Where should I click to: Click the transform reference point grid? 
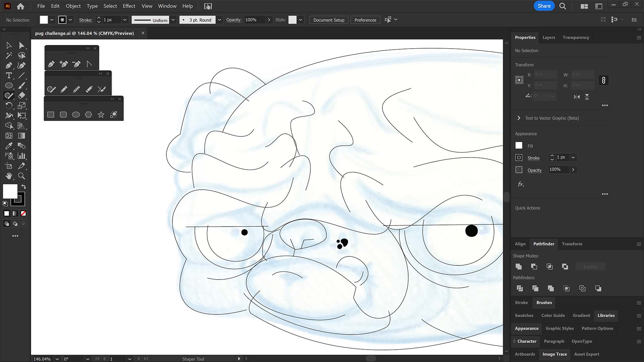519,80
